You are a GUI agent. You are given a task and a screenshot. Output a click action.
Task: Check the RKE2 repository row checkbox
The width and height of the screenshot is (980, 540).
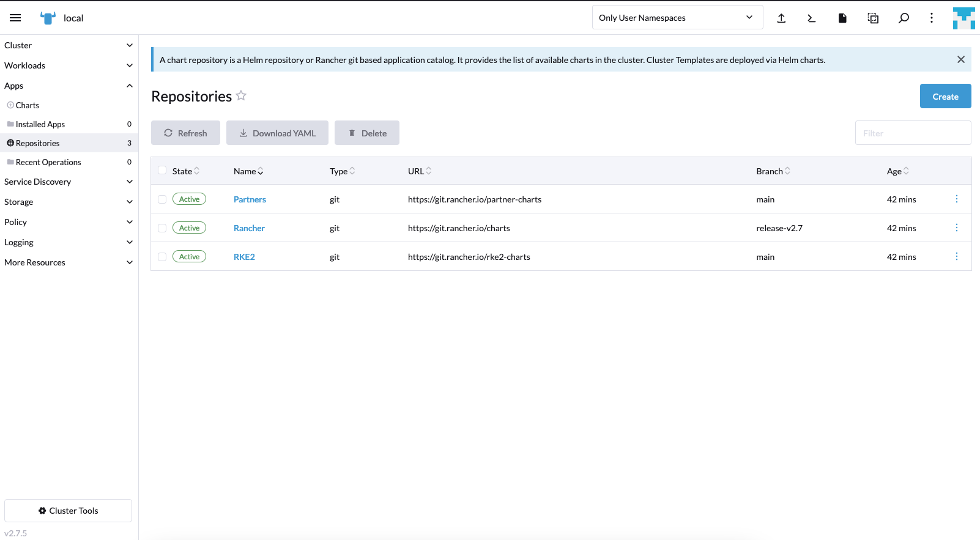click(x=162, y=257)
